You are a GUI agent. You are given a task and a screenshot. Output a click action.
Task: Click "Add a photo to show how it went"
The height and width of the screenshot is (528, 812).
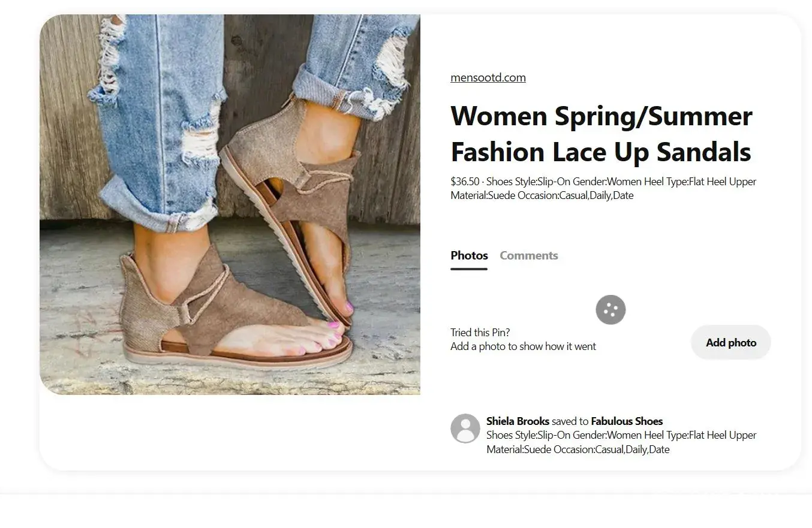523,346
